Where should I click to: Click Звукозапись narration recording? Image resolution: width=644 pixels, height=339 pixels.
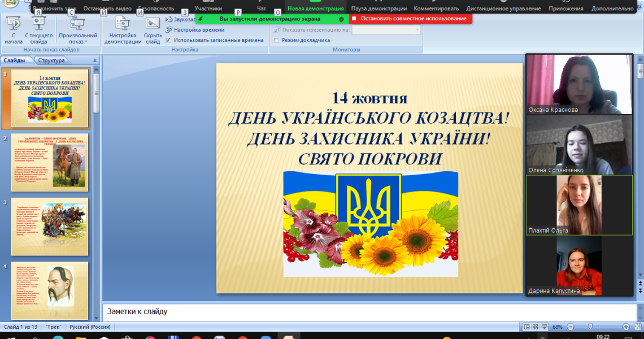(x=180, y=19)
